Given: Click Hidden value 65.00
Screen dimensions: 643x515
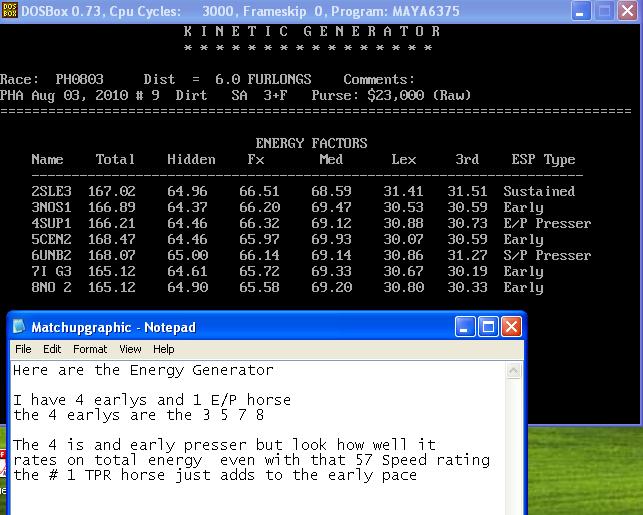Looking at the screenshot, I should tap(187, 255).
